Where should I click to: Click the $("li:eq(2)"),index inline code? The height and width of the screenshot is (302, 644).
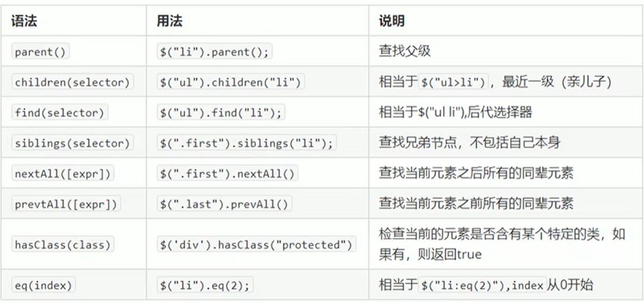click(482, 285)
